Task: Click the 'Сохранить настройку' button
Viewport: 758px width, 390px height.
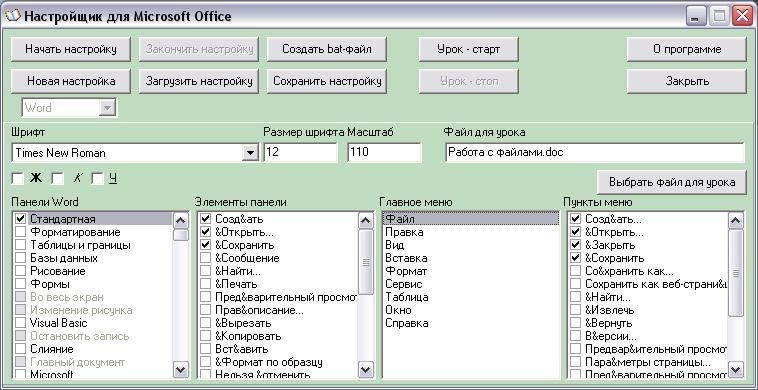Action: [327, 81]
